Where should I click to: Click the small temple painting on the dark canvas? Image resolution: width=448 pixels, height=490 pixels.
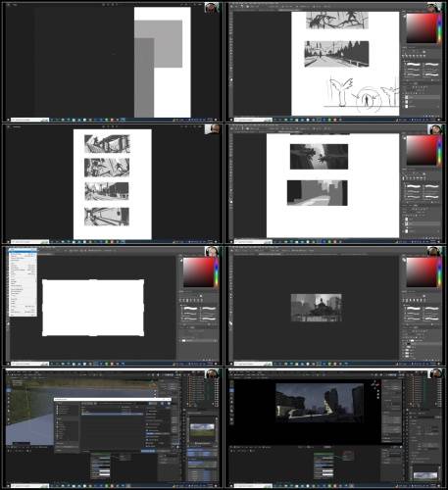317,308
